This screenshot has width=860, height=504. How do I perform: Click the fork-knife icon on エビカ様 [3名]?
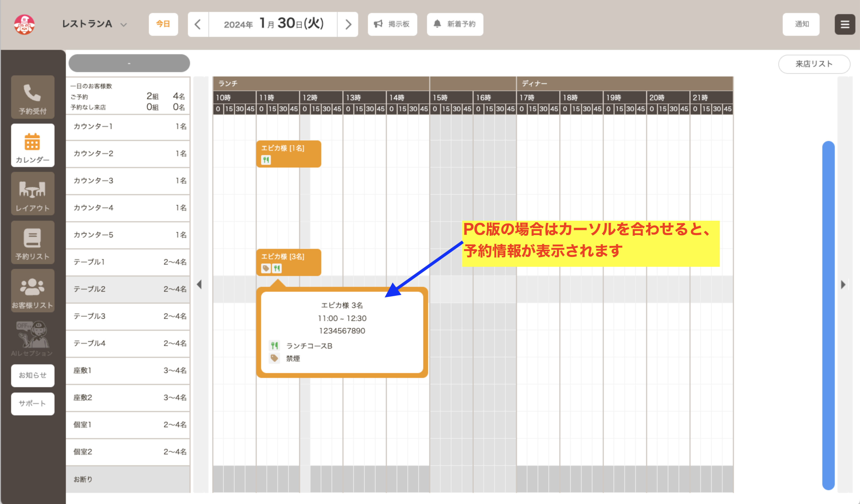click(277, 268)
